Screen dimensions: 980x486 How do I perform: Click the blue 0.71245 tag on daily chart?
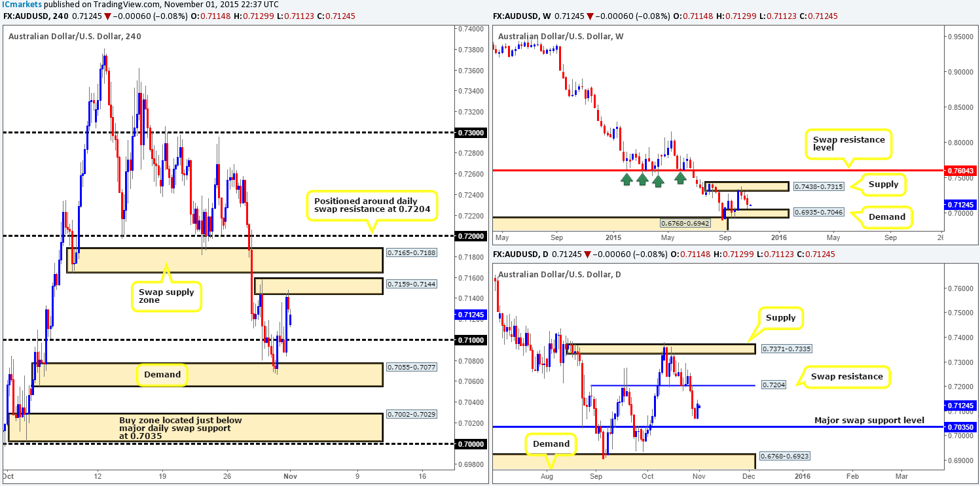(961, 406)
